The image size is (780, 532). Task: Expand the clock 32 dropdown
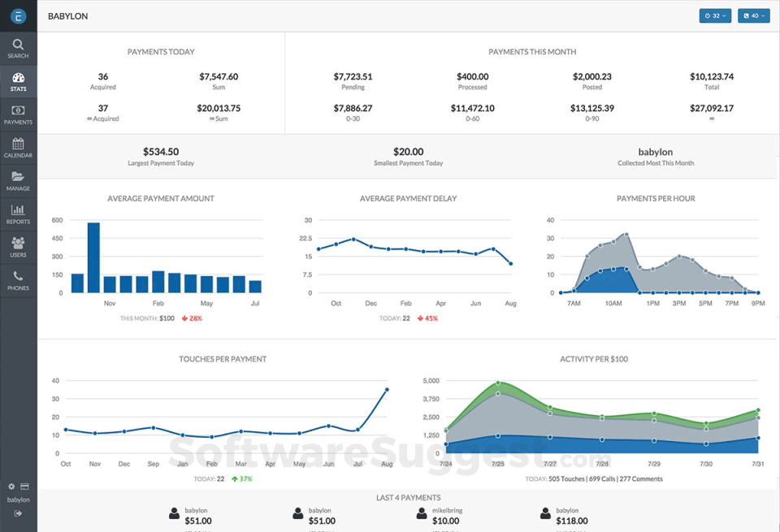click(715, 15)
